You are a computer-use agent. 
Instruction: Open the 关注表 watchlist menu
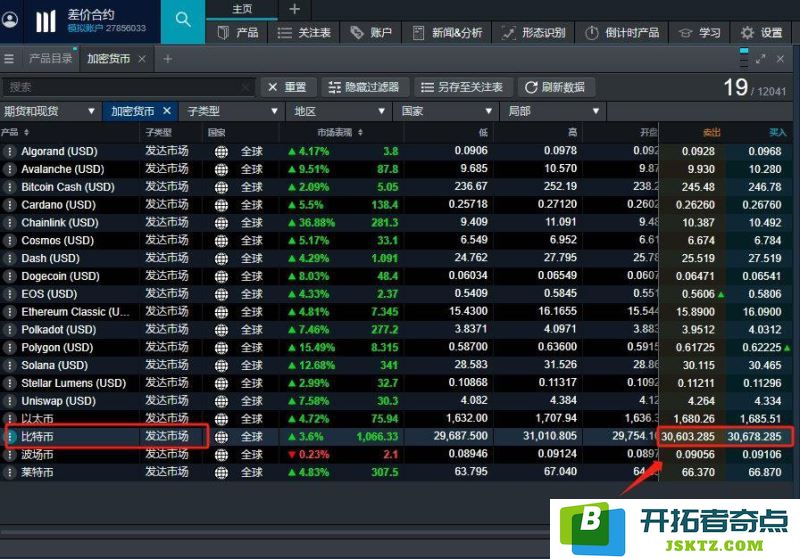tap(304, 33)
